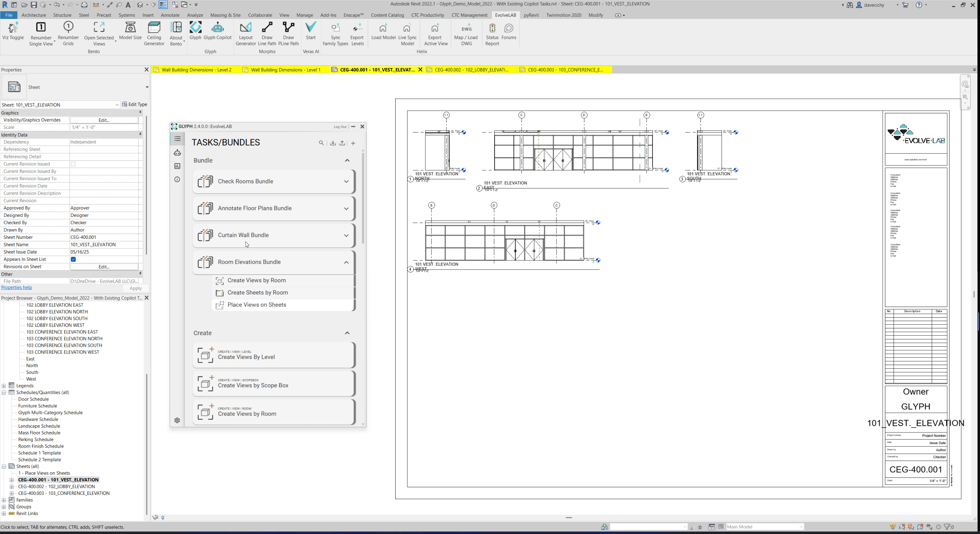Click Load Model in Helix
The image size is (980, 534).
tap(384, 31)
